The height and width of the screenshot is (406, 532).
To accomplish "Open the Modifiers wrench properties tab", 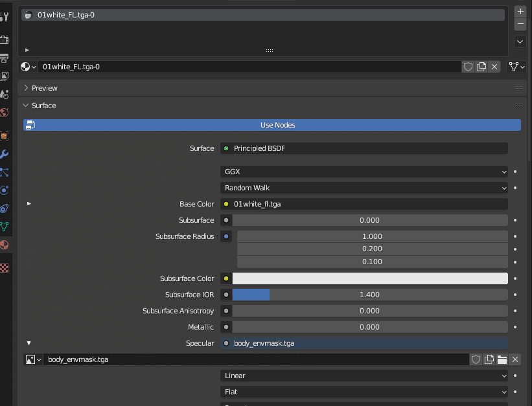I will 5,154.
